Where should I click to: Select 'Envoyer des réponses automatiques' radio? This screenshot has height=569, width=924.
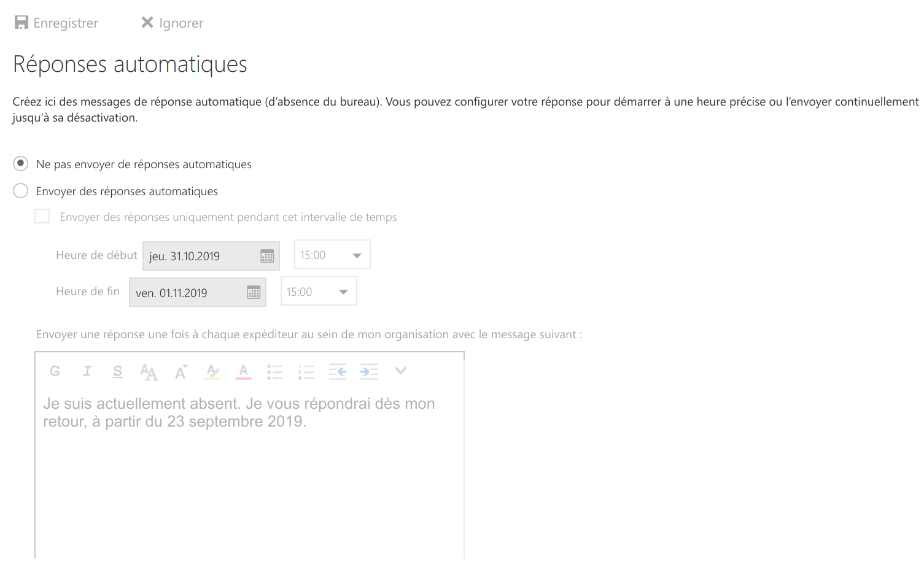click(21, 191)
